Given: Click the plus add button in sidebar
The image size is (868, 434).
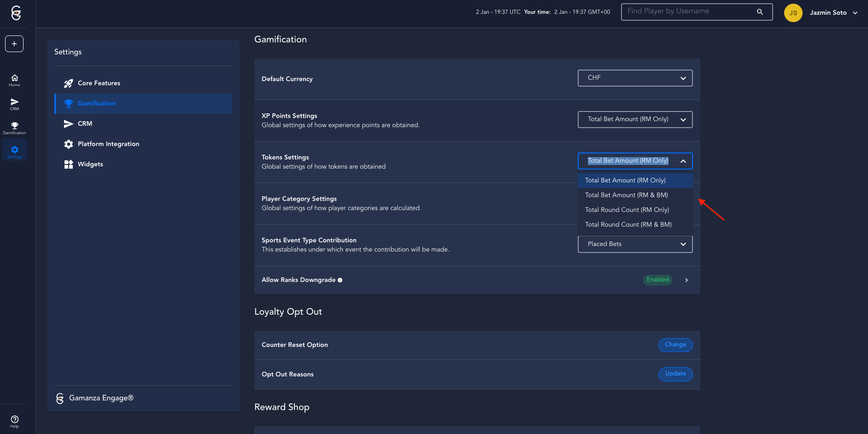Looking at the screenshot, I should point(14,44).
